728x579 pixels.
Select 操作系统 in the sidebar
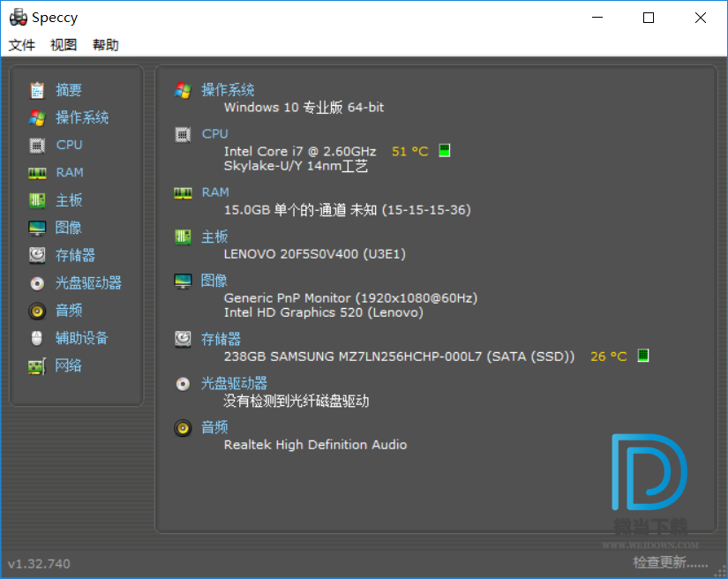pos(82,117)
